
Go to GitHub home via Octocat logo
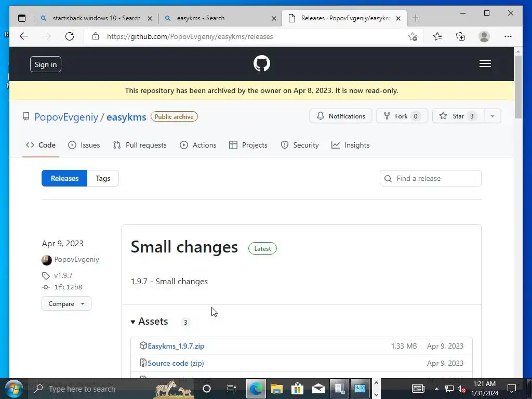click(x=262, y=63)
